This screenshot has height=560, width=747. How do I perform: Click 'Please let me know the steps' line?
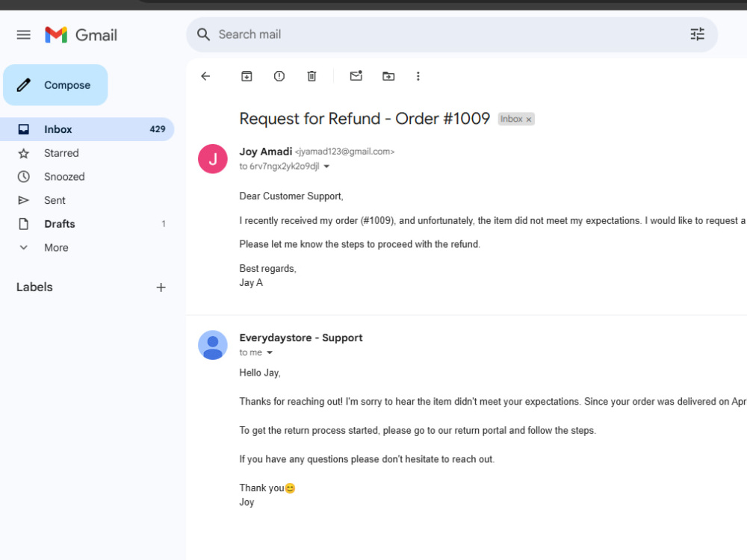(360, 244)
